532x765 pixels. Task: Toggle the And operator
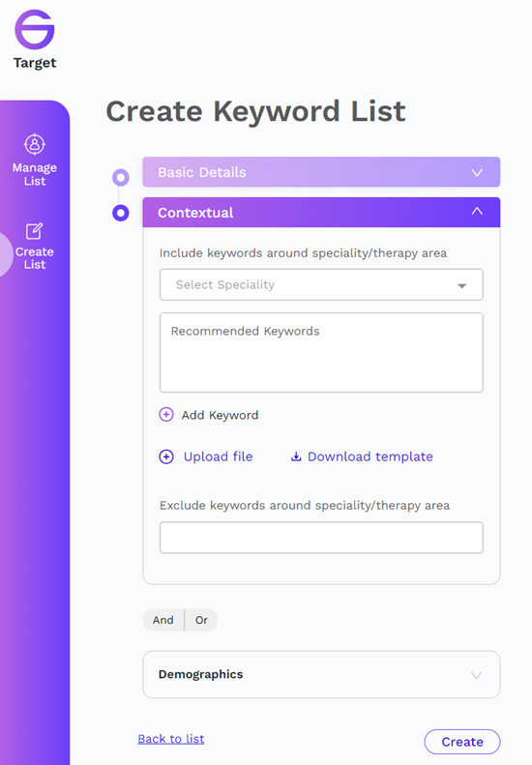tap(163, 620)
